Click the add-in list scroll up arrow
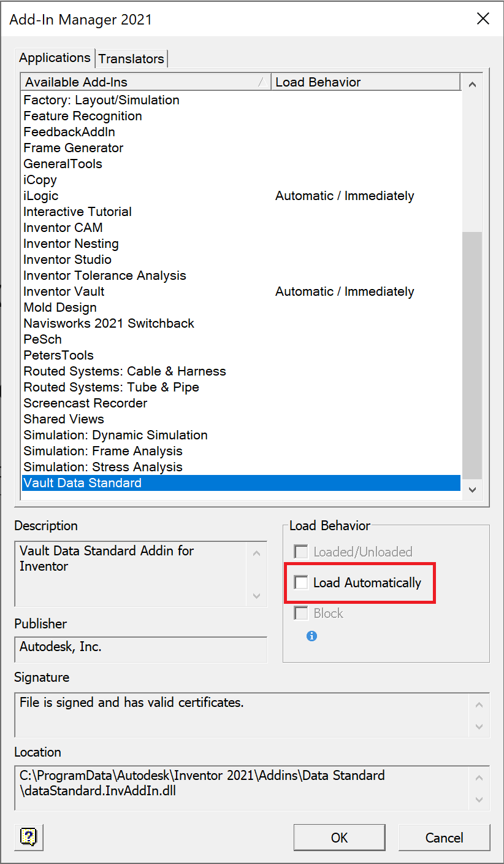504x864 pixels. click(x=472, y=85)
